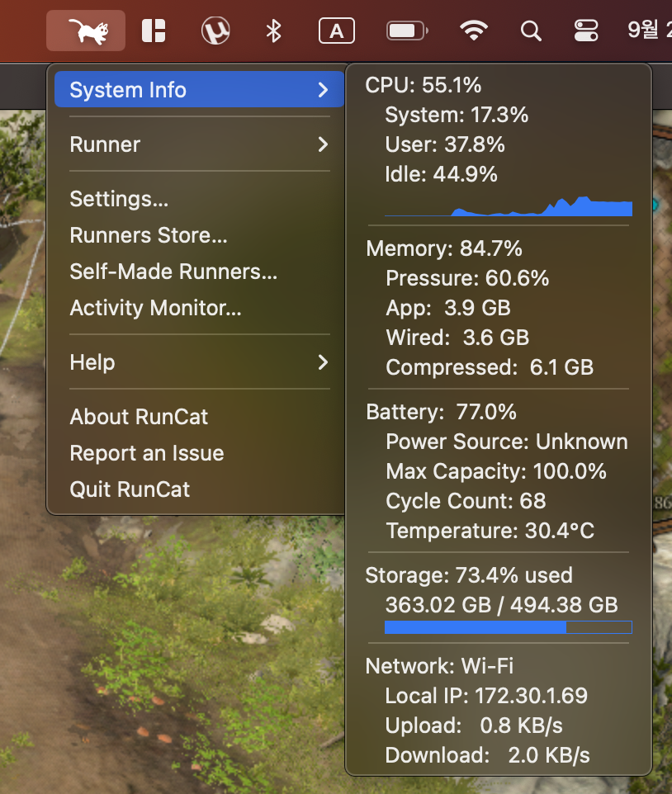The image size is (672, 794).
Task: Expand the Help submenu
Action: [x=198, y=362]
